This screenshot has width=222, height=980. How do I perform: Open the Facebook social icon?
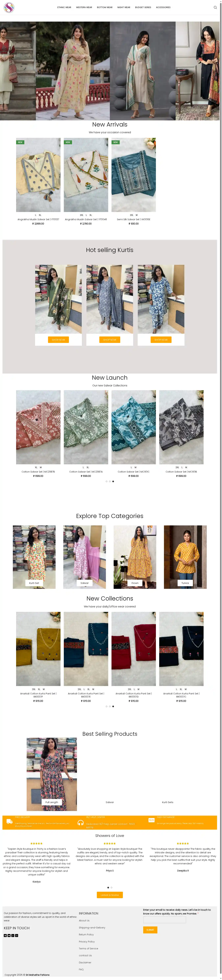click(5, 936)
